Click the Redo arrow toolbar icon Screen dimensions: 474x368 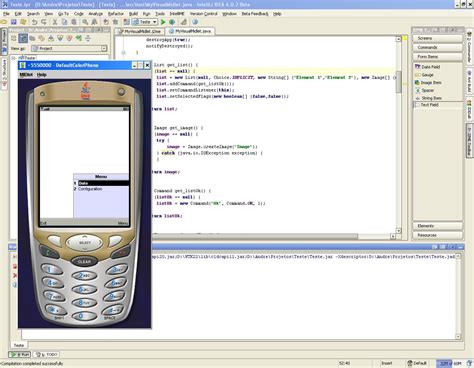[x=44, y=22]
